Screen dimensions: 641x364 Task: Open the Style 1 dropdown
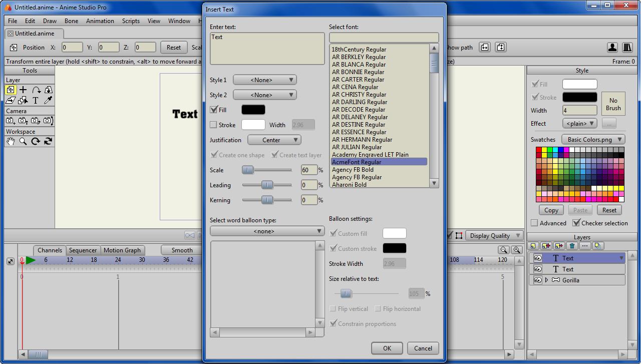[x=265, y=80]
